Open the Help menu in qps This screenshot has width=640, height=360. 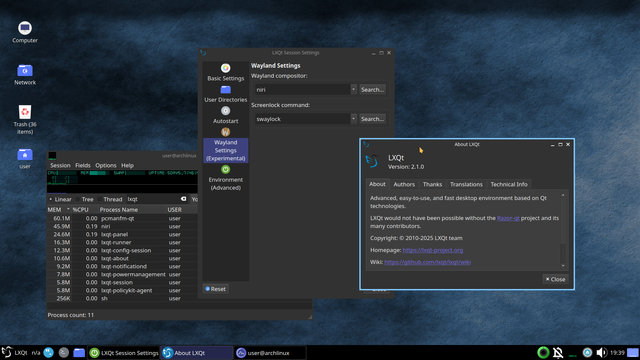tap(127, 165)
